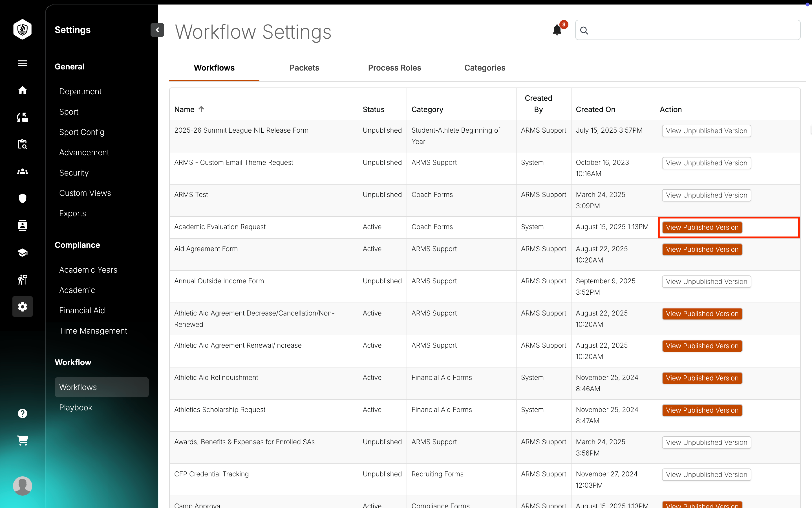This screenshot has height=508, width=812.
Task: Open the shopping cart icon
Action: coord(23,440)
